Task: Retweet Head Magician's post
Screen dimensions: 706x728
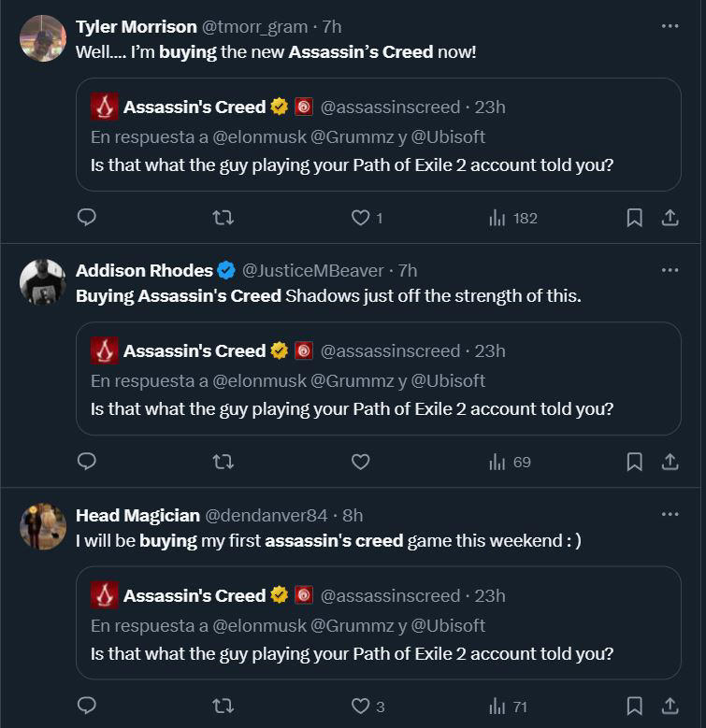Action: click(x=223, y=706)
